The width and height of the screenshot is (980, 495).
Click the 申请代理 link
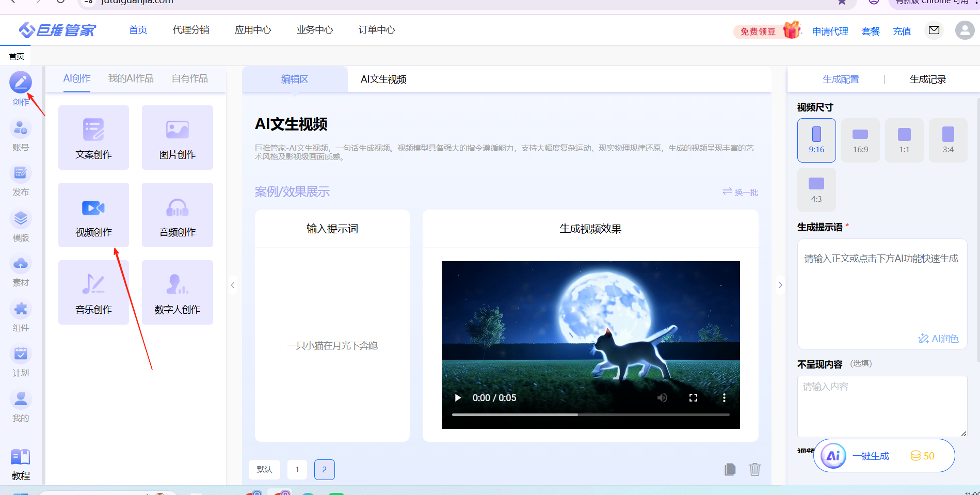[830, 31]
